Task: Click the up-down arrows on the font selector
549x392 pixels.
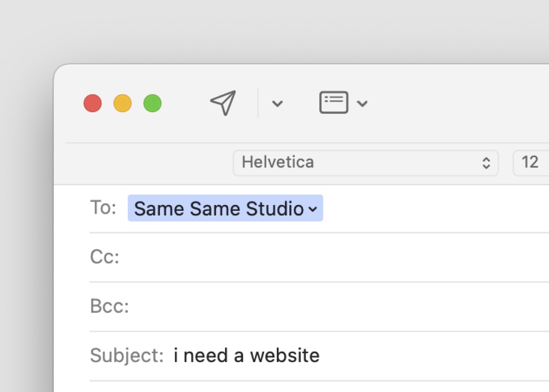Action: pyautogui.click(x=486, y=163)
